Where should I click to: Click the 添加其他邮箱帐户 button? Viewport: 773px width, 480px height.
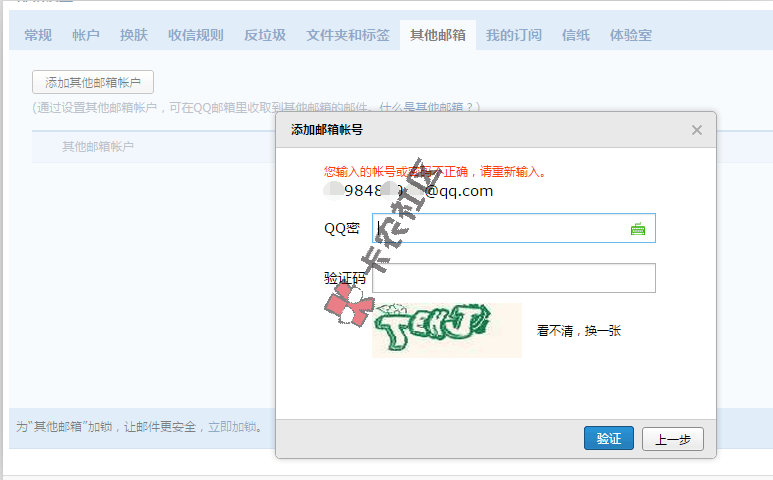pyautogui.click(x=93, y=82)
